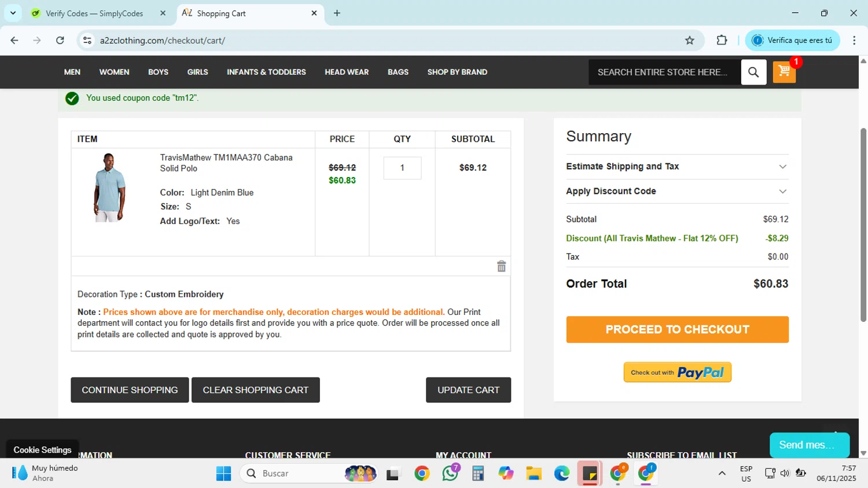Remove item with the trash can icon
Image resolution: width=868 pixels, height=488 pixels.
[502, 266]
